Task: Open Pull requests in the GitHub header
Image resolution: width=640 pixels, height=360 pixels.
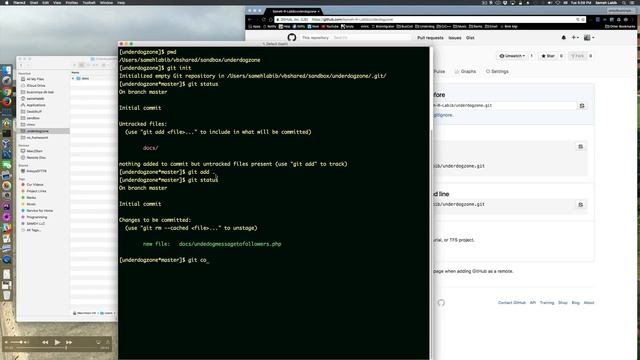Action: (x=430, y=38)
